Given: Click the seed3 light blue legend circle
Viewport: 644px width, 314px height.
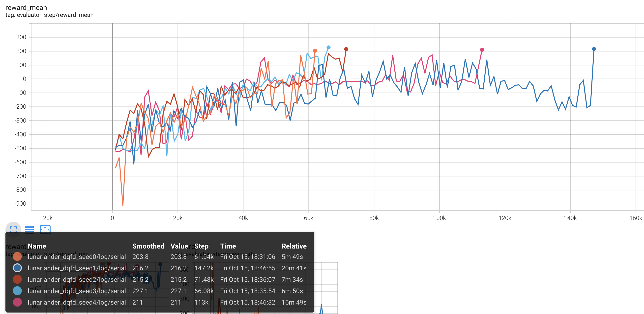Looking at the screenshot, I should click(17, 291).
